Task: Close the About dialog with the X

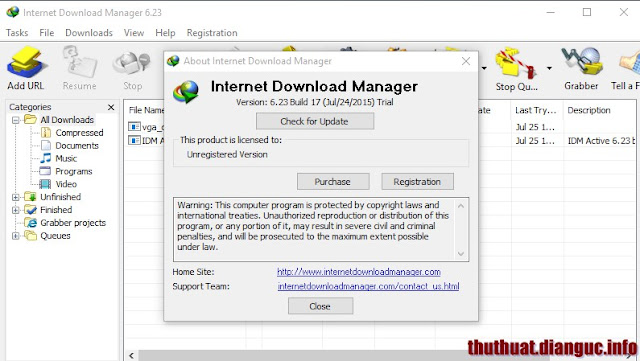Action: coord(466,61)
